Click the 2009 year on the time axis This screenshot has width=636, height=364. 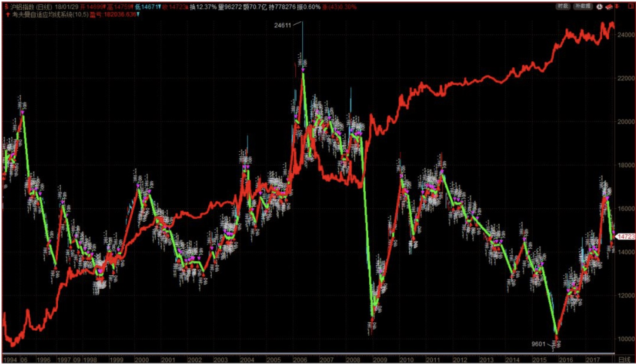380,360
